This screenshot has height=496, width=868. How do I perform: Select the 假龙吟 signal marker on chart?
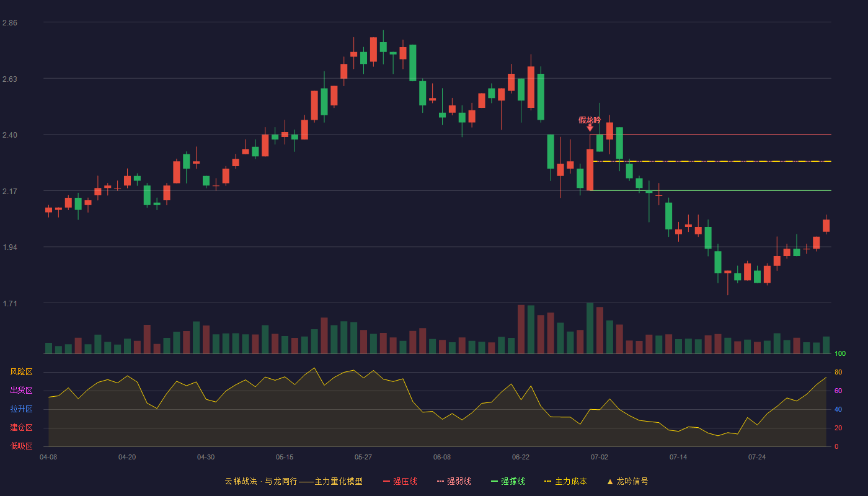tap(590, 123)
